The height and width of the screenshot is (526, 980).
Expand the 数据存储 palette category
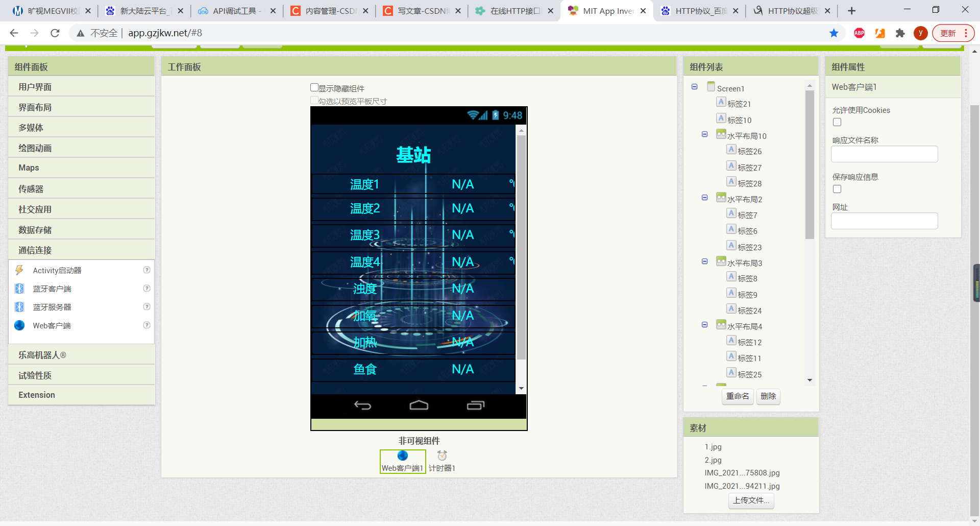click(x=82, y=230)
